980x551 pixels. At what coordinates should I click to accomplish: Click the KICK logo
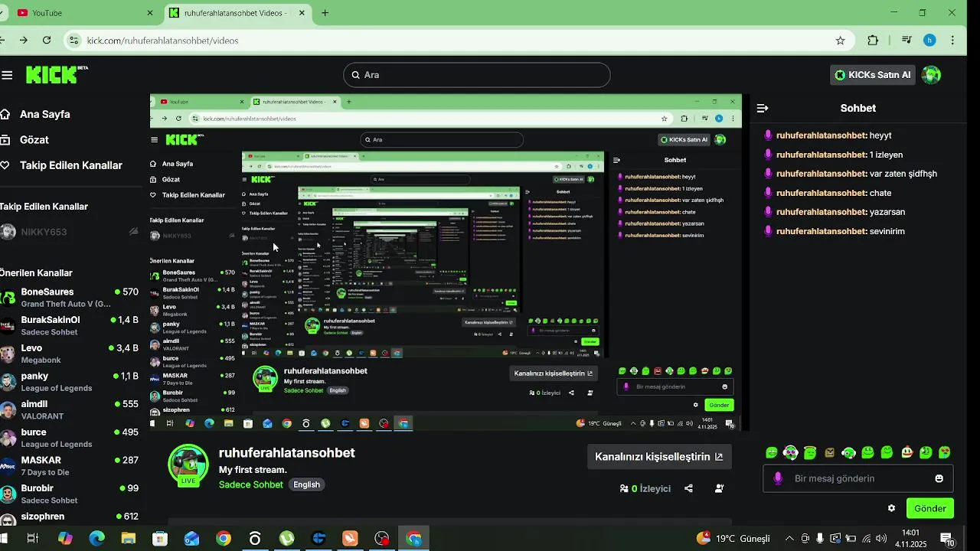tap(57, 74)
